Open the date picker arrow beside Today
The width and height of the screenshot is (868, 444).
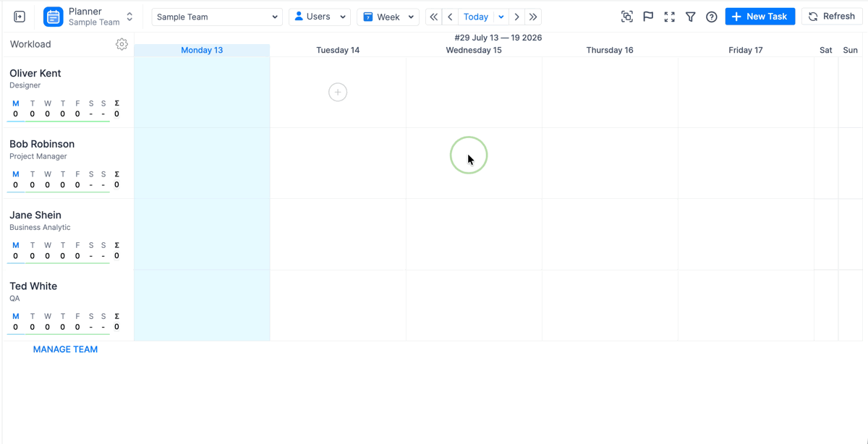click(501, 17)
